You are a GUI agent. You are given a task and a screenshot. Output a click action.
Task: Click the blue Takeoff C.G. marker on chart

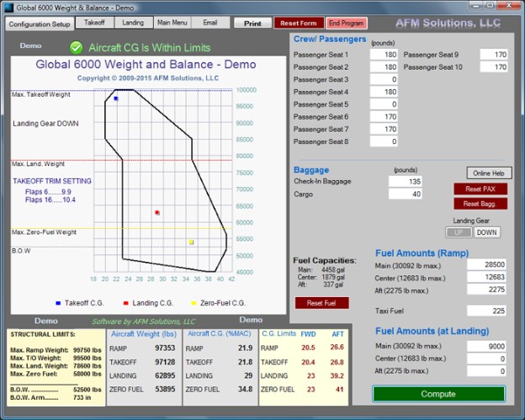point(116,98)
